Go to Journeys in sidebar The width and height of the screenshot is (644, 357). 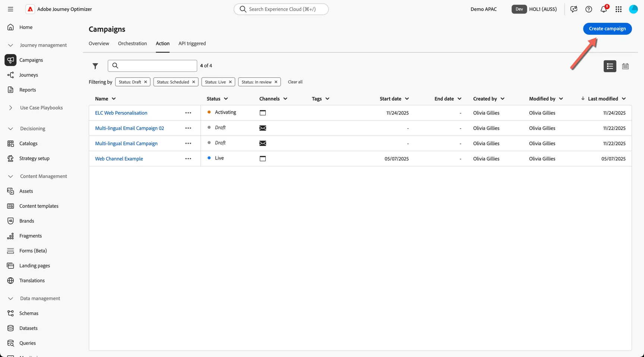click(x=29, y=75)
